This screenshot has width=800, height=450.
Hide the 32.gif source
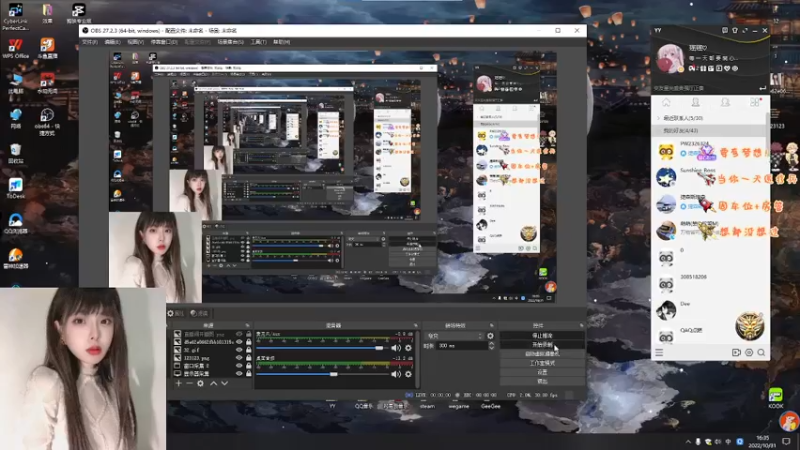pyautogui.click(x=239, y=350)
